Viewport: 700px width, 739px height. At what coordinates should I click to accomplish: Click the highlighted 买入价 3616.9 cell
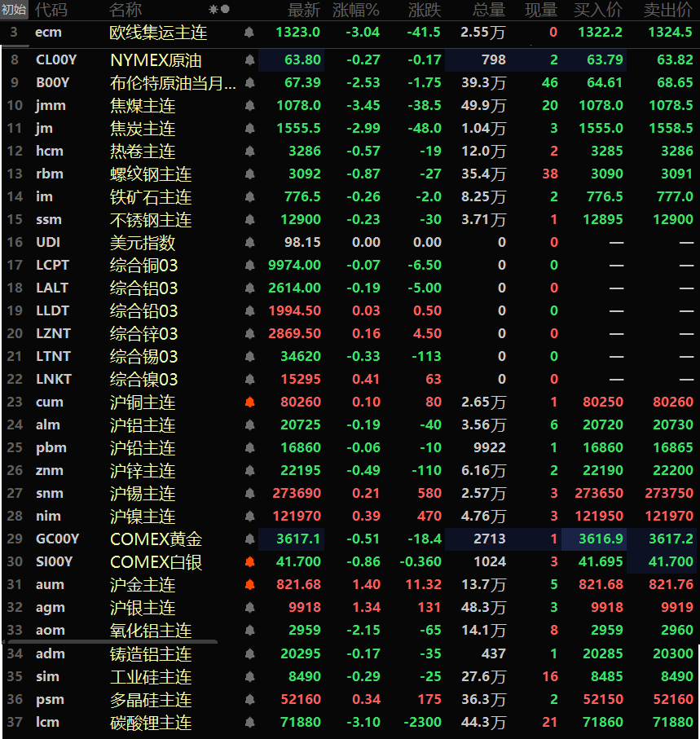pos(604,539)
